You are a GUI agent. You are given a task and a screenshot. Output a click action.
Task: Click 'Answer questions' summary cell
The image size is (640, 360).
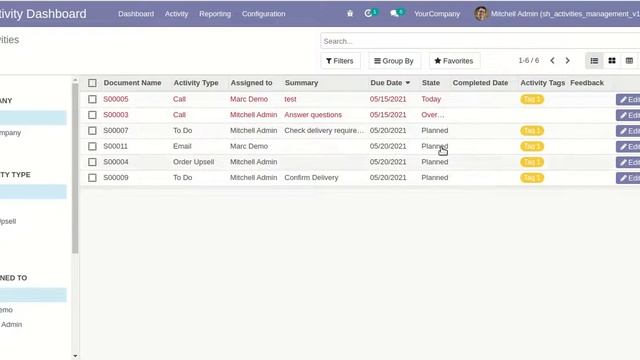click(x=313, y=115)
